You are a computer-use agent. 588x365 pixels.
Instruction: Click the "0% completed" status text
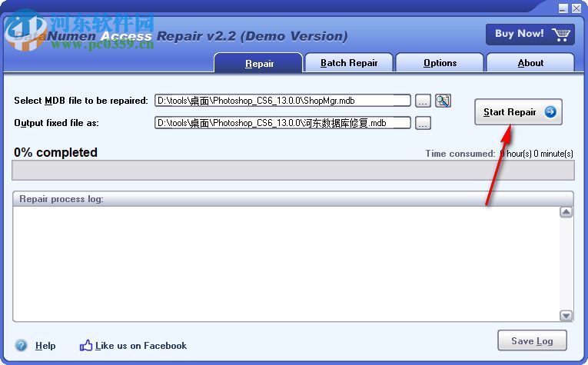point(55,152)
